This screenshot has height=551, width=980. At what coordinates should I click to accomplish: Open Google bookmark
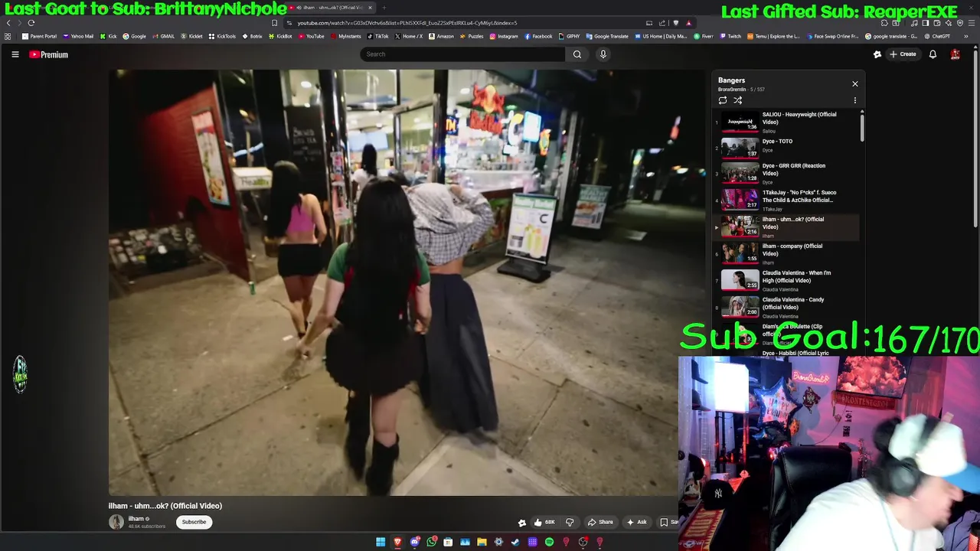(134, 36)
